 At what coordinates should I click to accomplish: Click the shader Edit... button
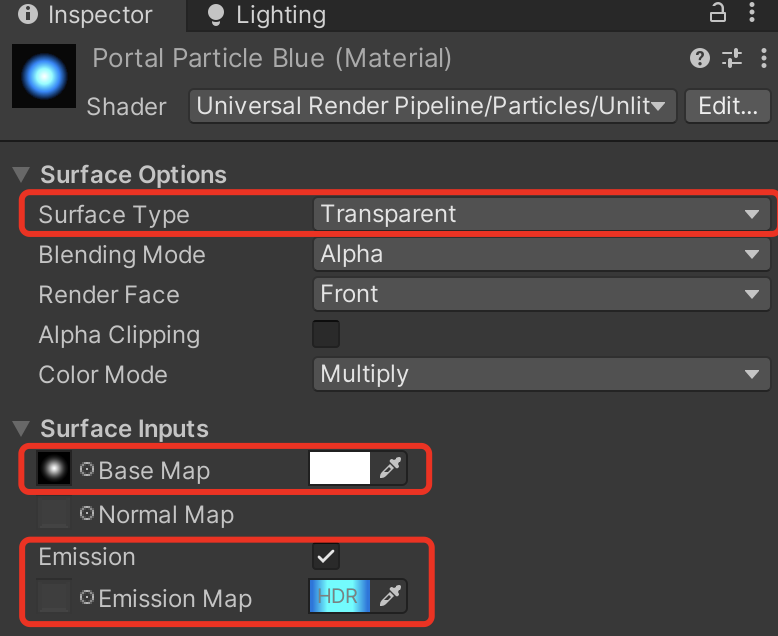pos(727,106)
